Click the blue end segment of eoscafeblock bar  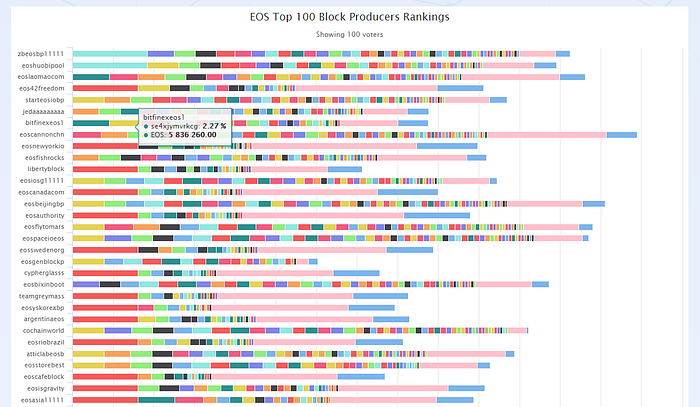pos(361,377)
